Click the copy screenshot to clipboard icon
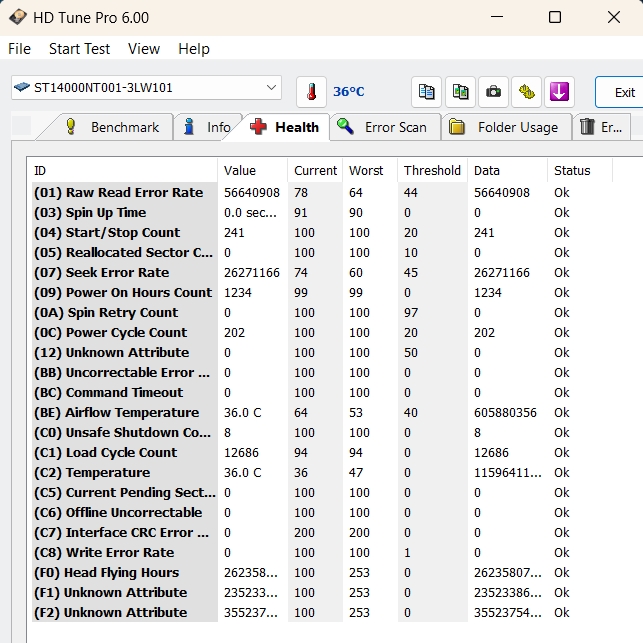Screen dimensions: 643x643 point(460,91)
